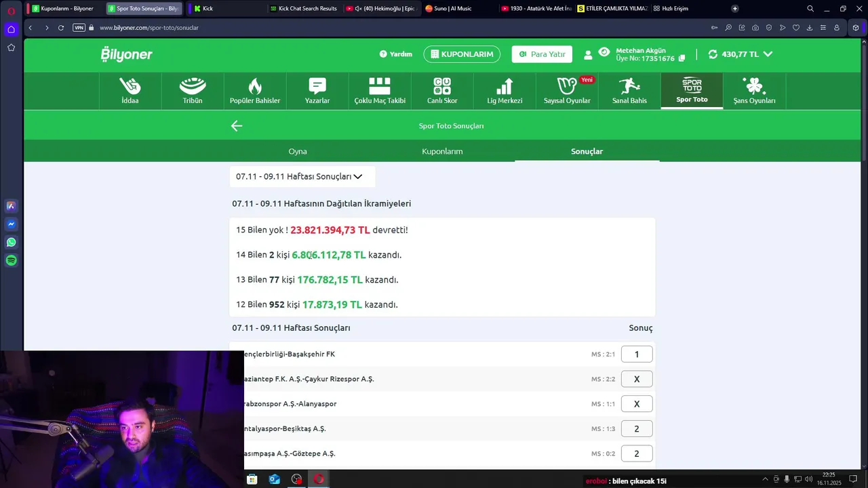Screen dimensions: 868x488
Task: Open the Tribün section
Action: point(193,91)
